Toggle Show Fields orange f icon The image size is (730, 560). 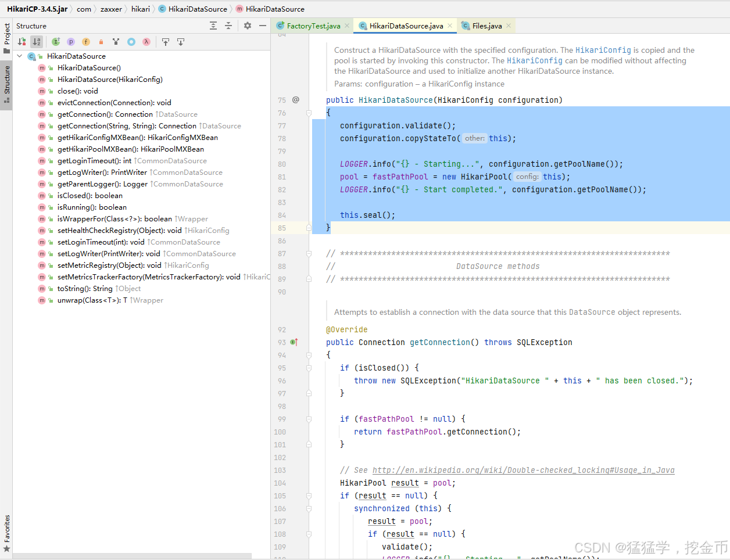[86, 42]
